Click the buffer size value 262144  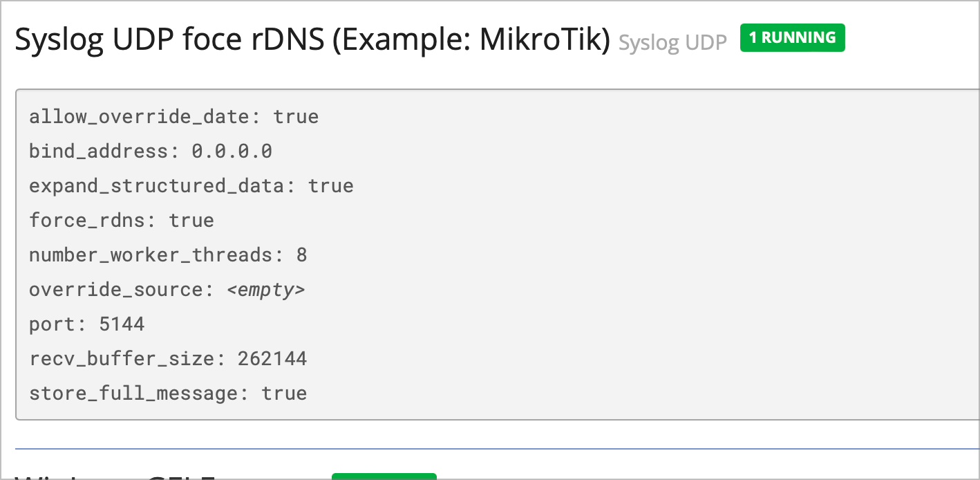pyautogui.click(x=272, y=358)
